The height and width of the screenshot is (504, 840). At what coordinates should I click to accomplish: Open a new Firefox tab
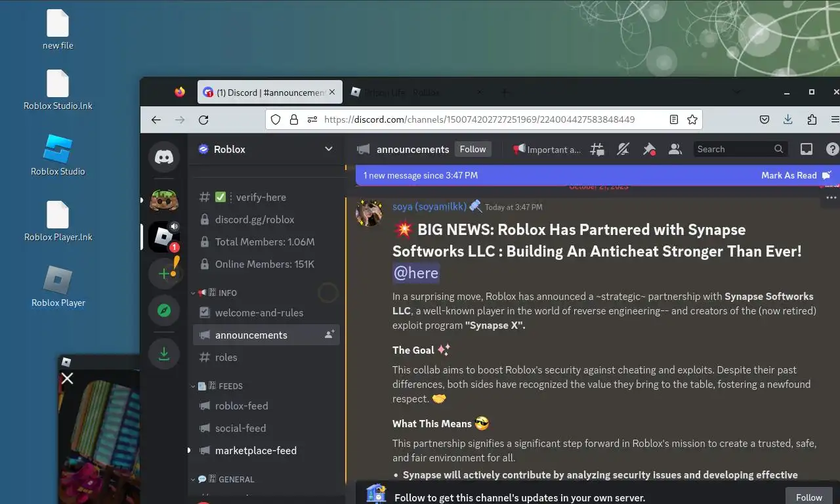[504, 93]
